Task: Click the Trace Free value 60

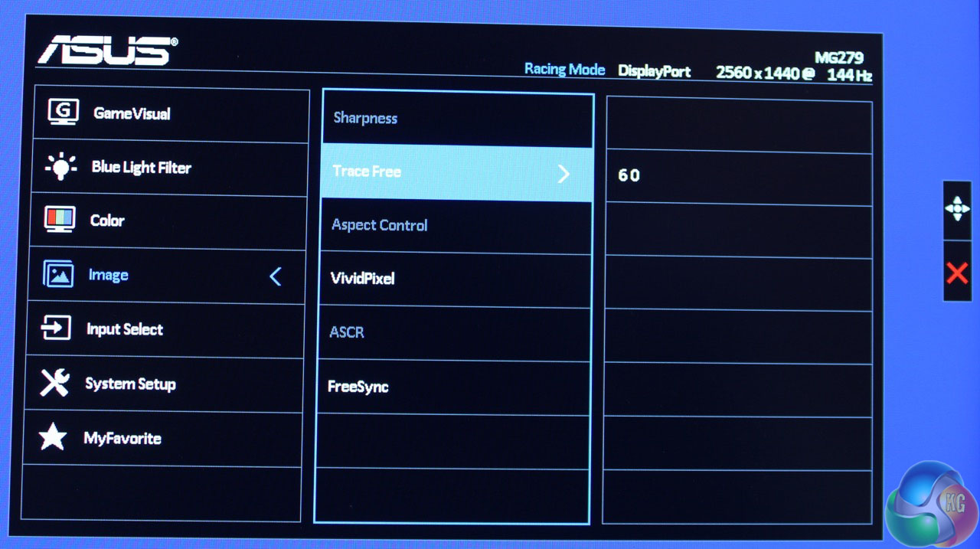Action: pos(629,175)
